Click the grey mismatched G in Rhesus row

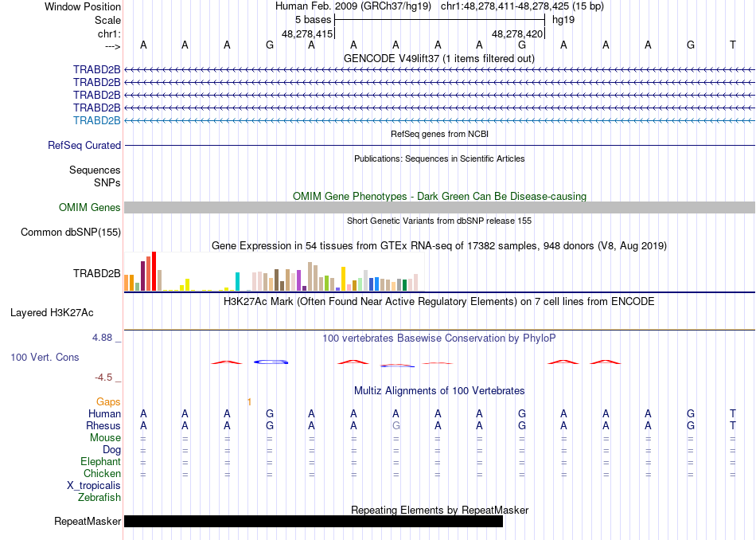tap(396, 425)
